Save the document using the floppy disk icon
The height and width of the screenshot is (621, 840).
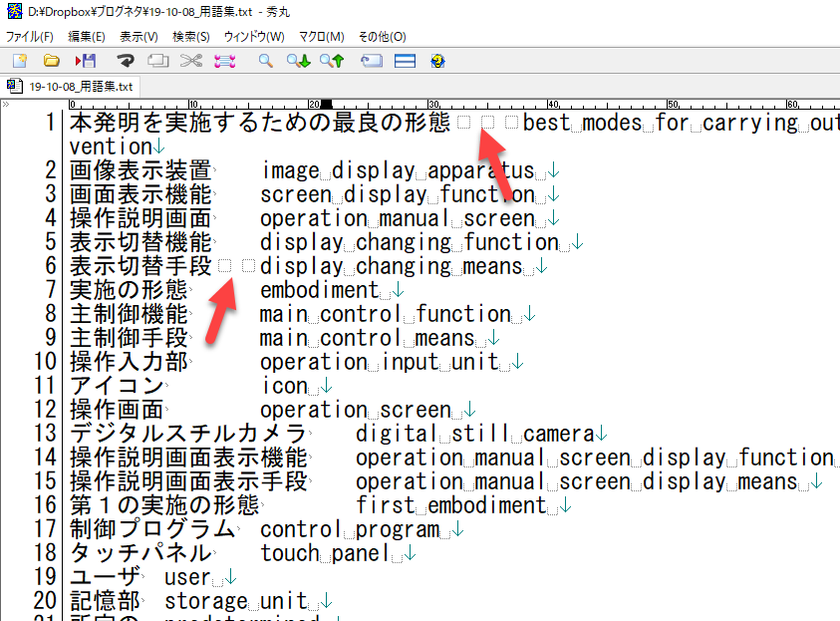86,61
